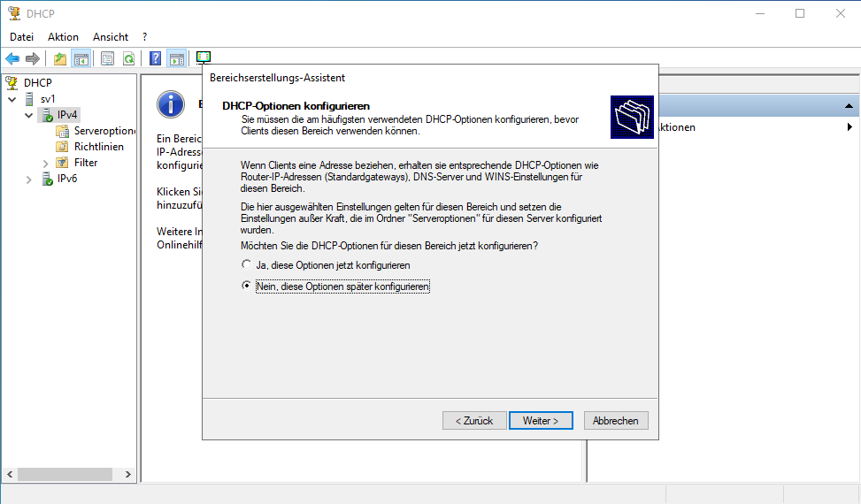
Task: Select the IPv6 tree item label
Action: coord(67,179)
